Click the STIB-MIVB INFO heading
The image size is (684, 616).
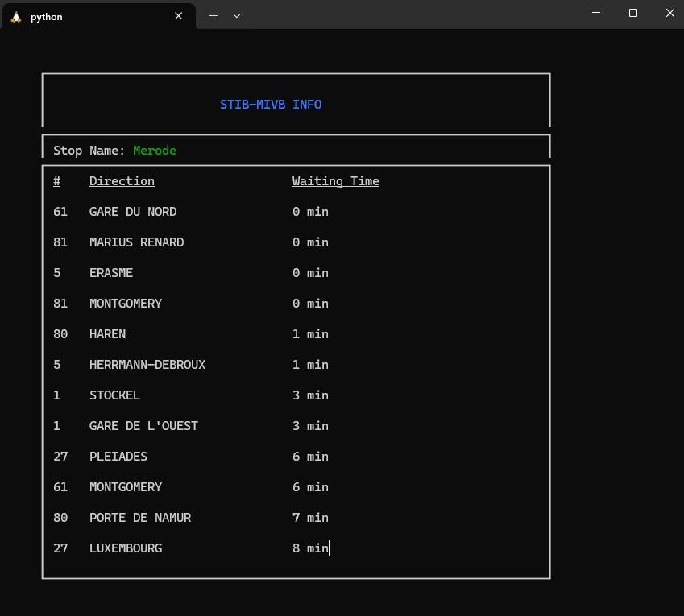(x=271, y=105)
